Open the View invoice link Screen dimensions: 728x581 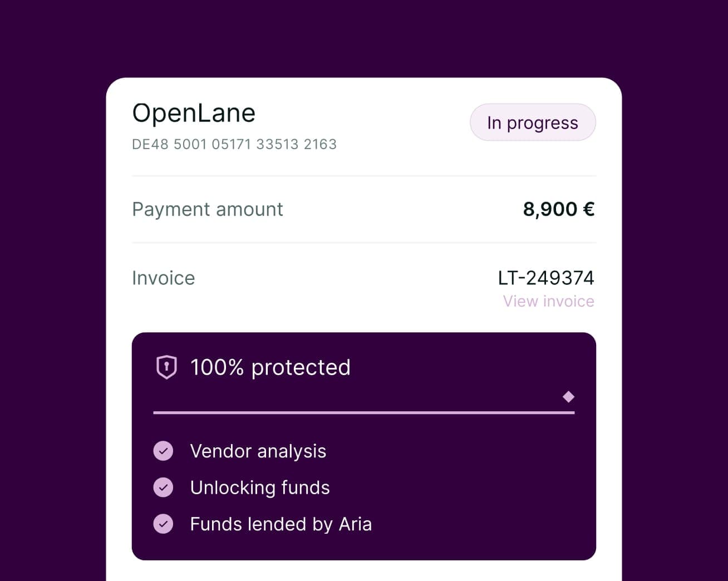pyautogui.click(x=548, y=301)
